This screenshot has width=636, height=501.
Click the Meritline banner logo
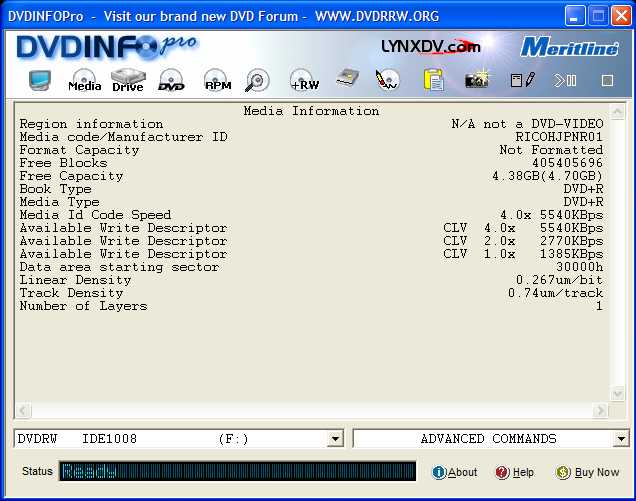(x=569, y=47)
